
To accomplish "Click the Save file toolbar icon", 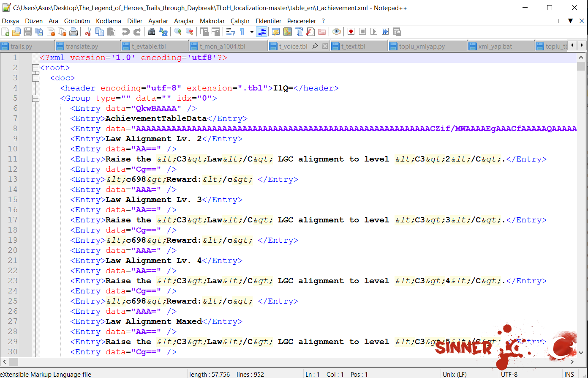I will 28,32.
